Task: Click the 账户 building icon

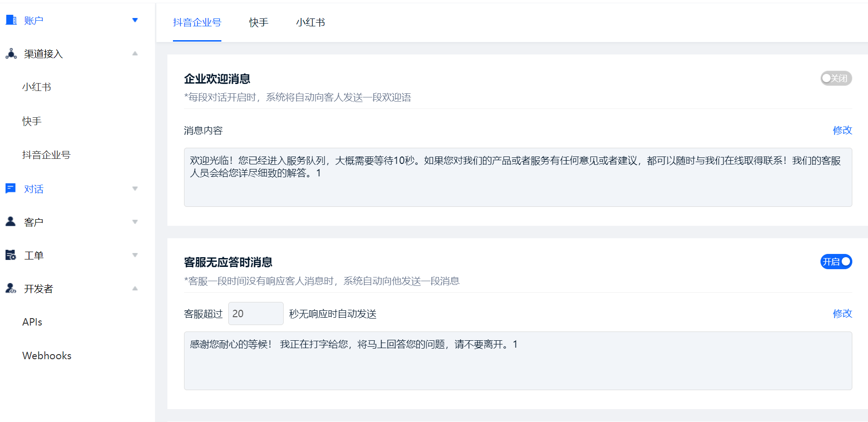Action: pyautogui.click(x=11, y=20)
